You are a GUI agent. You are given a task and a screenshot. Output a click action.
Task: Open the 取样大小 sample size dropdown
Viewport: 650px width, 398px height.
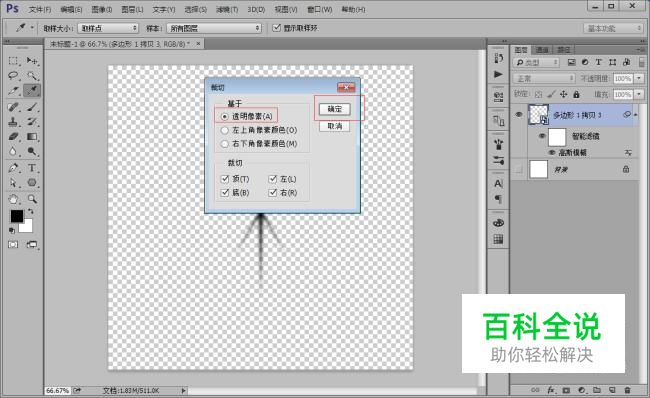pyautogui.click(x=108, y=28)
